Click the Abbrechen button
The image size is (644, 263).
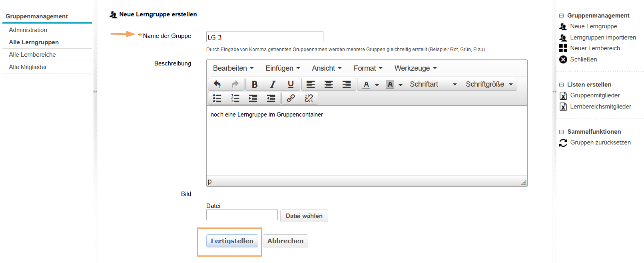pyautogui.click(x=285, y=241)
